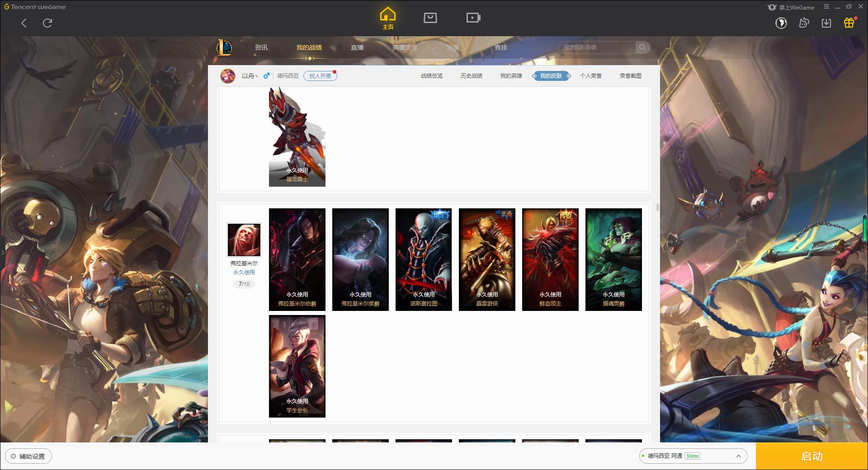Click the magnifier search button
Screen dimensions: 868x470
point(642,47)
